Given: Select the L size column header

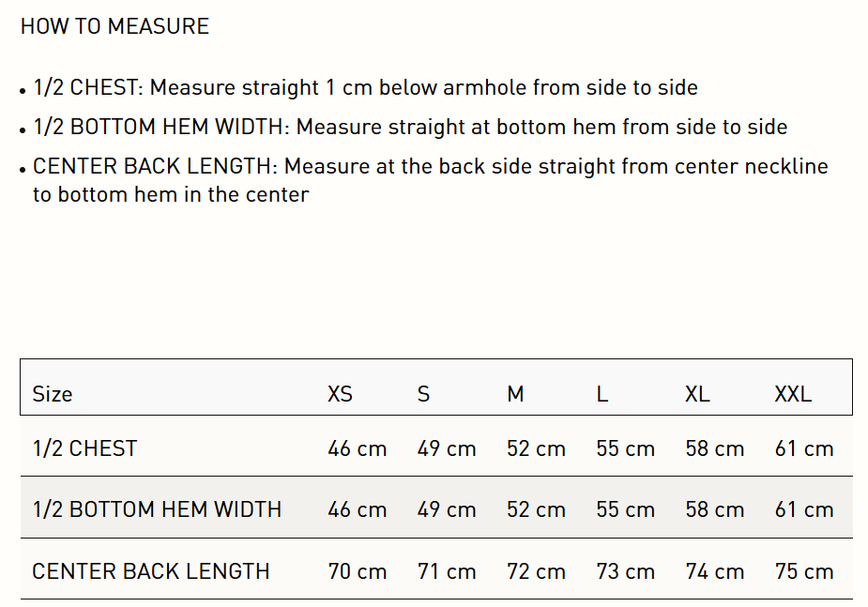Looking at the screenshot, I should point(602,394).
